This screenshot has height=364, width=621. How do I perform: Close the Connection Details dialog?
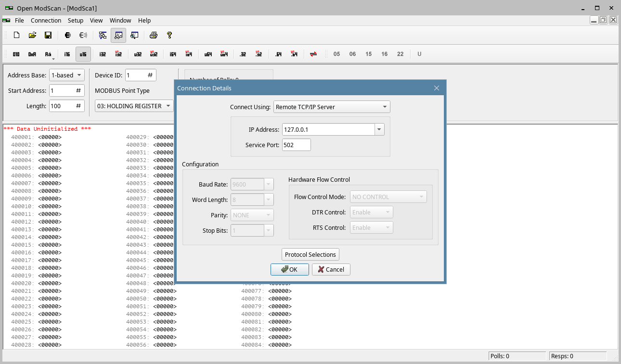point(437,88)
